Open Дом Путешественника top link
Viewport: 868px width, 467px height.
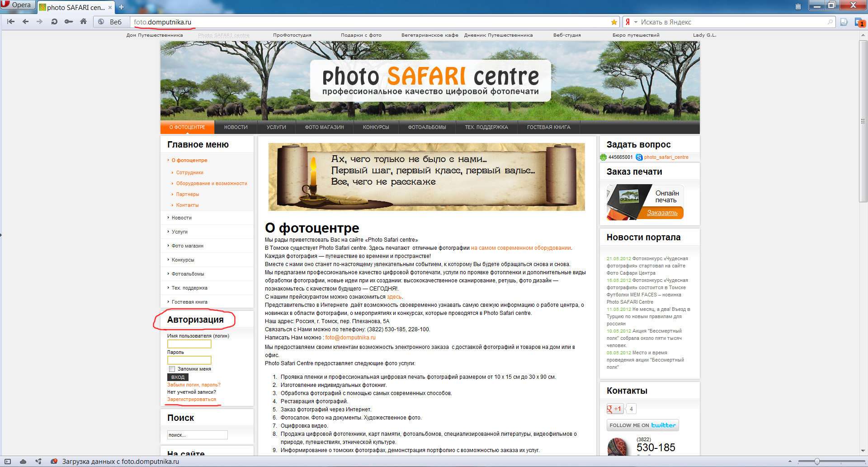(x=155, y=35)
